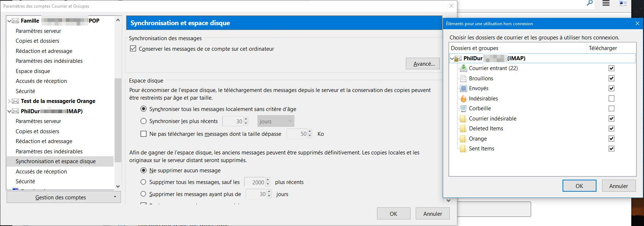Open Copies et dossiers under Famille
Image resolution: width=644 pixels, height=226 pixels.
tap(37, 41)
